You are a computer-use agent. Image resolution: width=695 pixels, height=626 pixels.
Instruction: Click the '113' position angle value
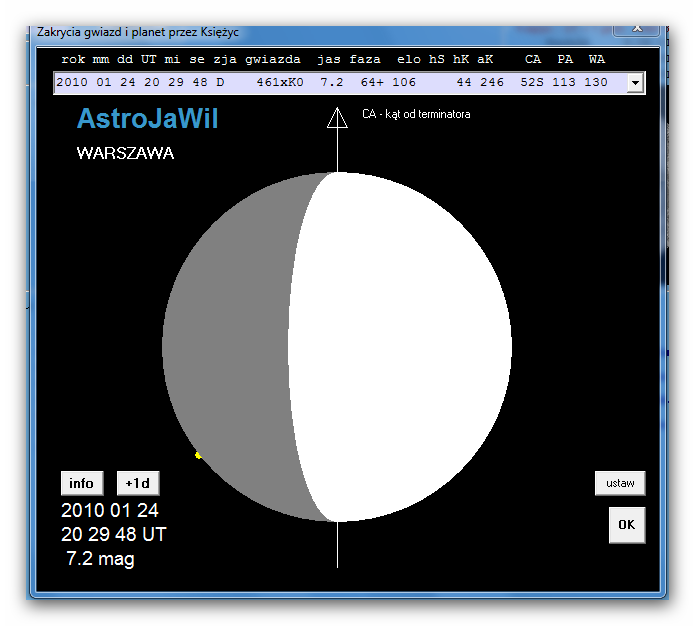pyautogui.click(x=564, y=82)
